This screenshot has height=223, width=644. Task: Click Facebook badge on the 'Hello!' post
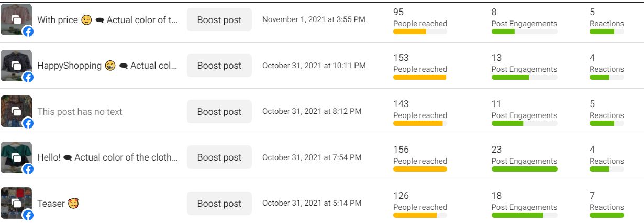tap(28, 169)
